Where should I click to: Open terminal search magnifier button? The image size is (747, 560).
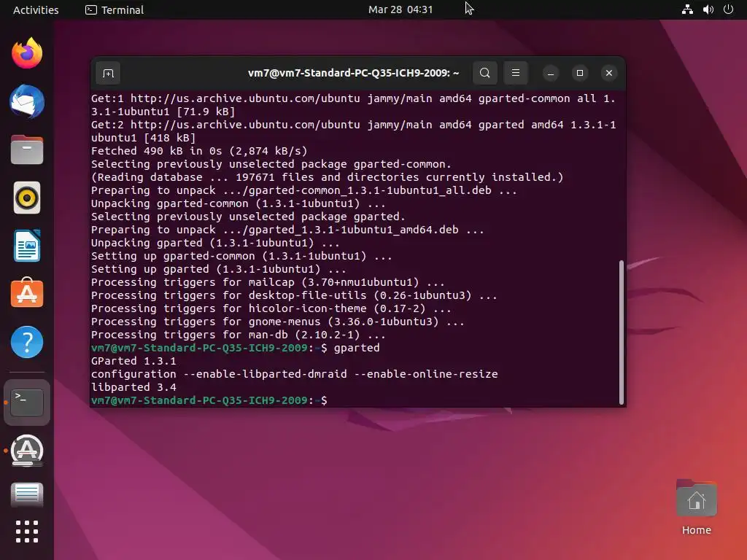point(485,73)
